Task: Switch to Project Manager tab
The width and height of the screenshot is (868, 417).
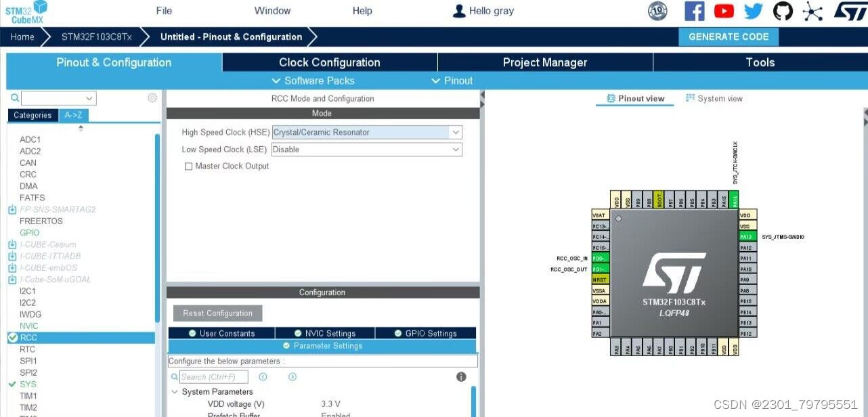Action: pyautogui.click(x=545, y=62)
